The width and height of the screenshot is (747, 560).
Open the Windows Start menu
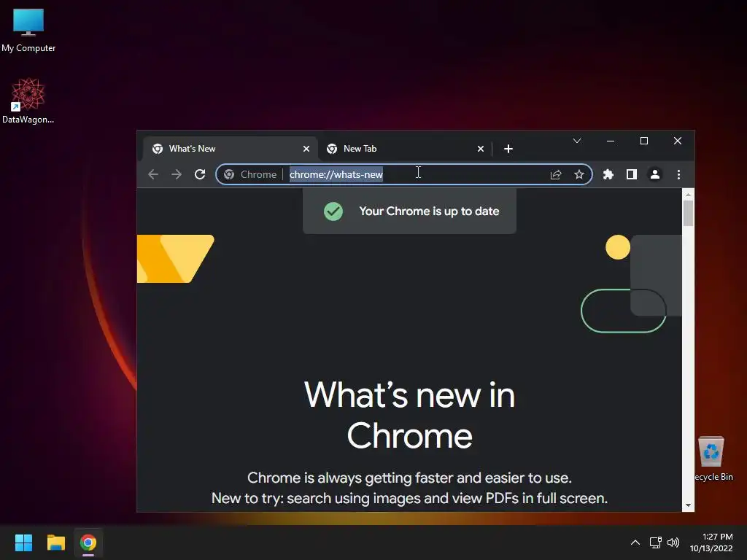[23, 542]
